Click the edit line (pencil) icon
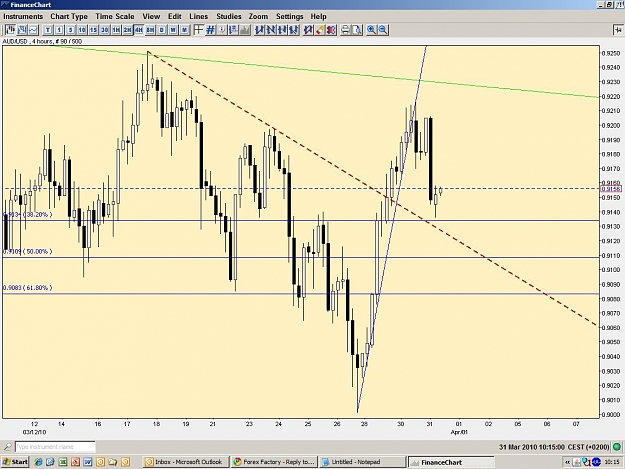 point(308,30)
